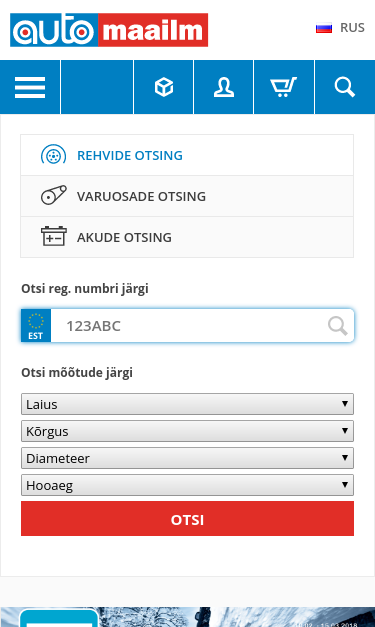Click the battery icon beside Akude otsing

pos(54,236)
